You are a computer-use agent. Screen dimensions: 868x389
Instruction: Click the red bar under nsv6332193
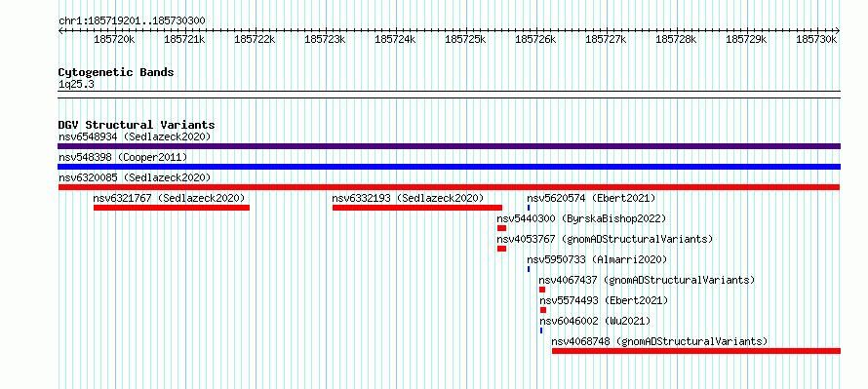pos(417,208)
